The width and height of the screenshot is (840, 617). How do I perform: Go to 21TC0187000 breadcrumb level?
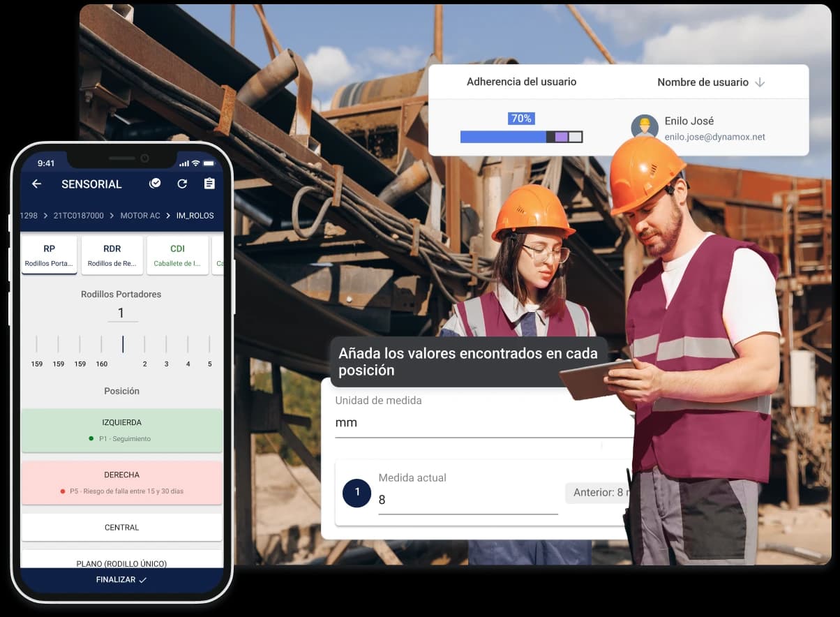click(78, 216)
